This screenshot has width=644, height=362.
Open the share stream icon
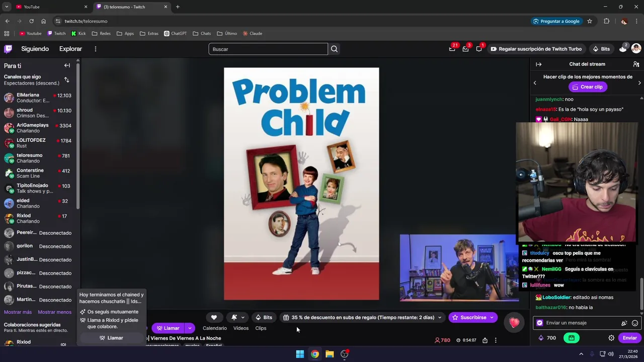click(485, 340)
